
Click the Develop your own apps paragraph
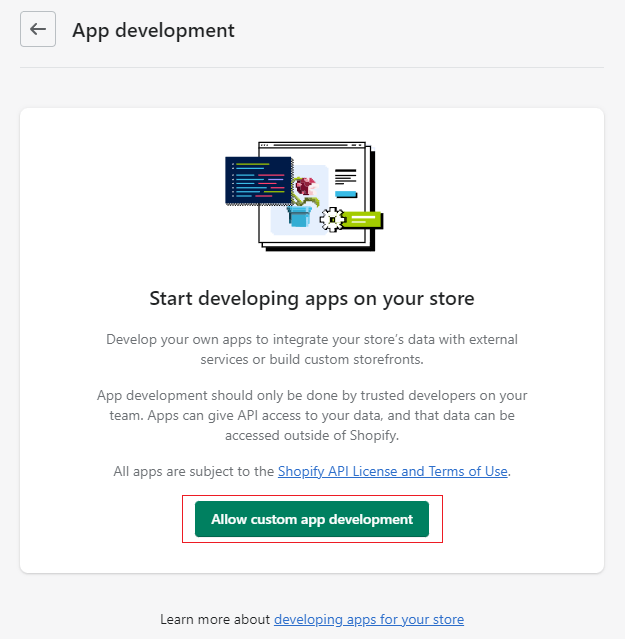pyautogui.click(x=312, y=349)
